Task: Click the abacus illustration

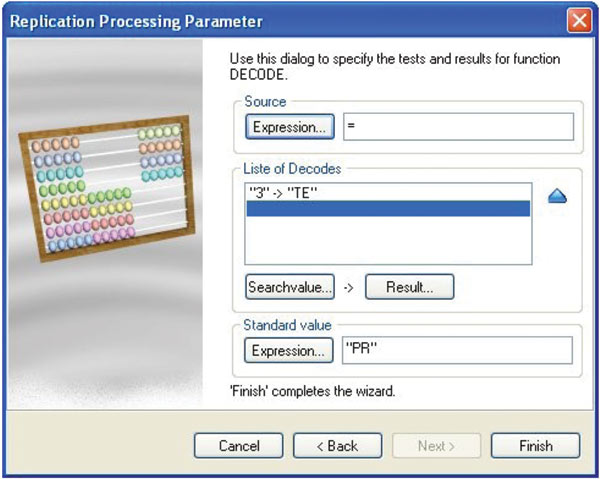Action: pos(107,188)
